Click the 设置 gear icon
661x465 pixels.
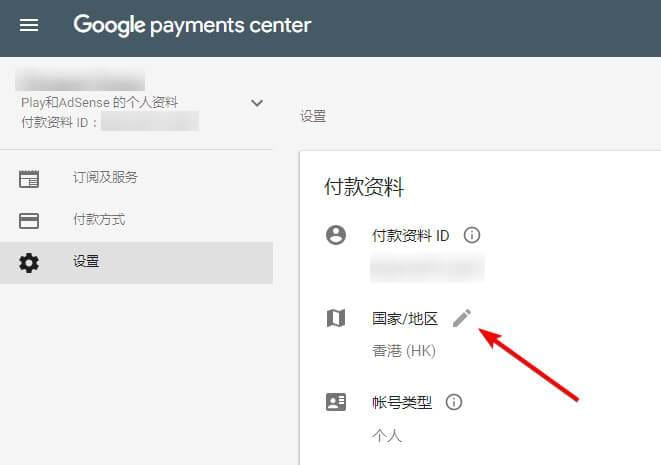pyautogui.click(x=29, y=263)
